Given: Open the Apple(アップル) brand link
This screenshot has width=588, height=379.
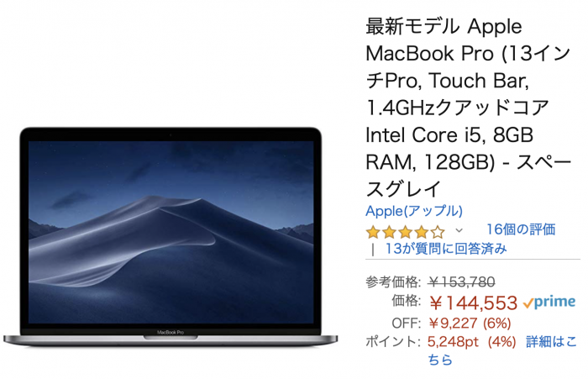Looking at the screenshot, I should pyautogui.click(x=414, y=211).
